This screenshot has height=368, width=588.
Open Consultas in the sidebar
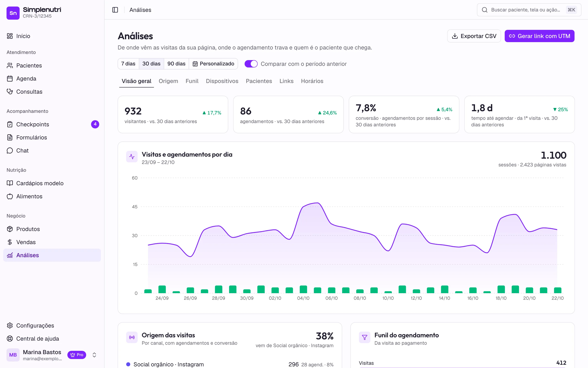(52, 92)
